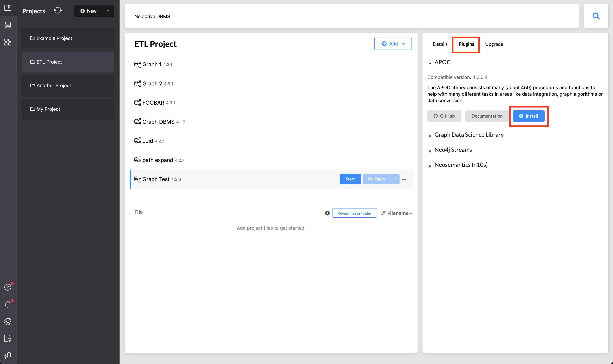The width and height of the screenshot is (613, 364).
Task: Click Install to add APOC plugin
Action: coord(529,116)
